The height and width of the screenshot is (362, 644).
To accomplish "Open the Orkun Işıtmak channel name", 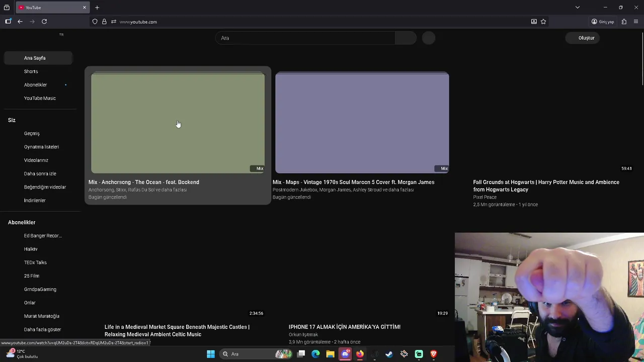I will click(303, 334).
